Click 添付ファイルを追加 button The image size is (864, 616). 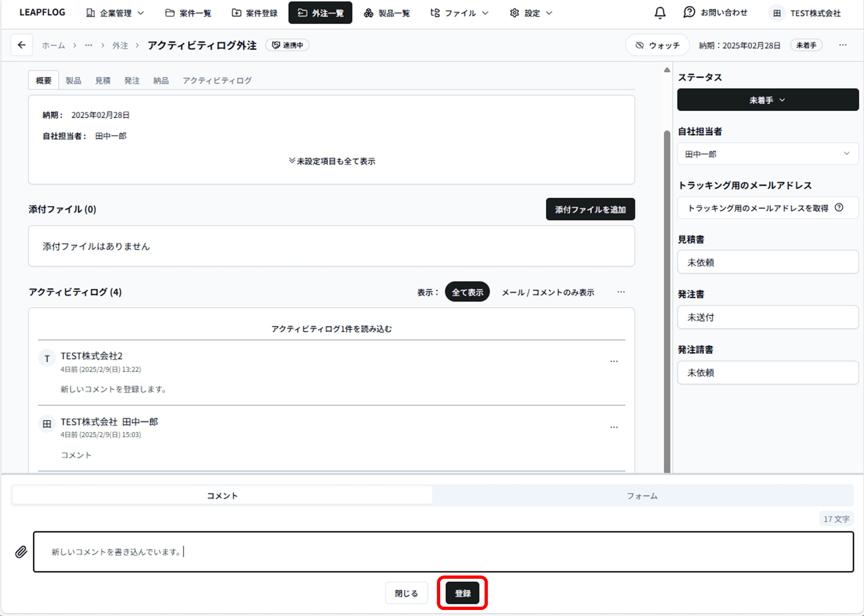(590, 209)
